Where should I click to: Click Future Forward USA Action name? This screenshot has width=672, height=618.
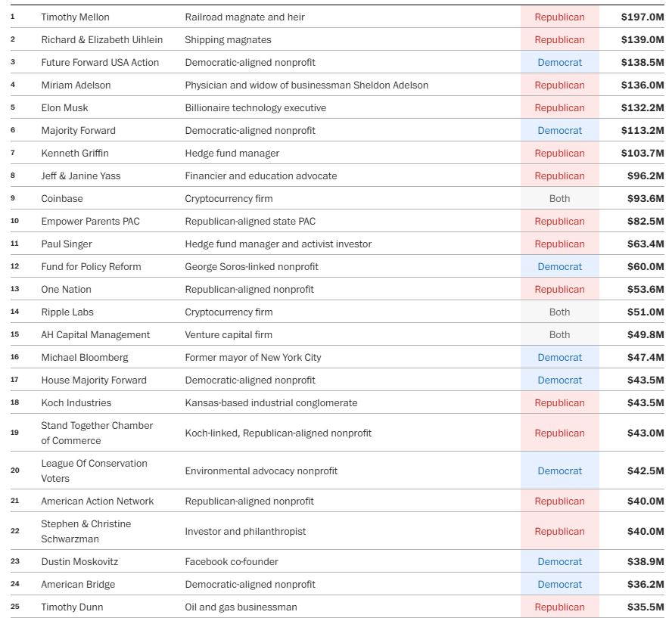(100, 62)
